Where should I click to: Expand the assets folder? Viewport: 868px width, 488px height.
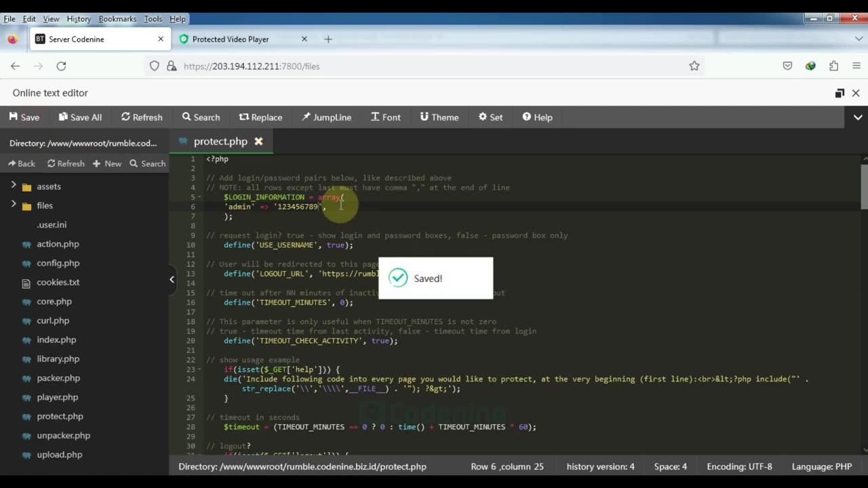(13, 185)
